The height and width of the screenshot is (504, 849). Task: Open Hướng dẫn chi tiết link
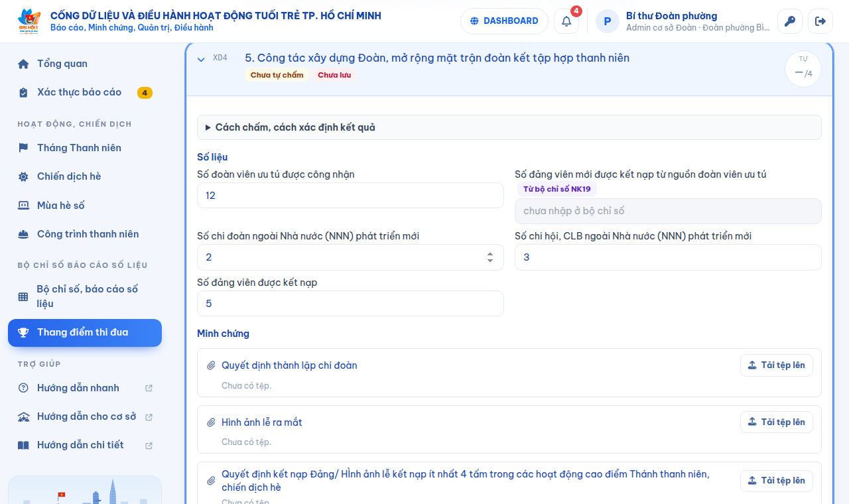(85, 445)
